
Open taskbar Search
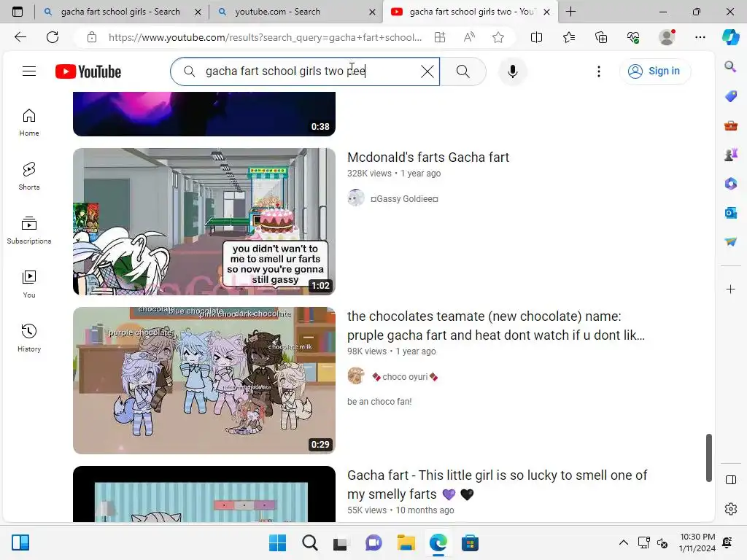click(309, 542)
